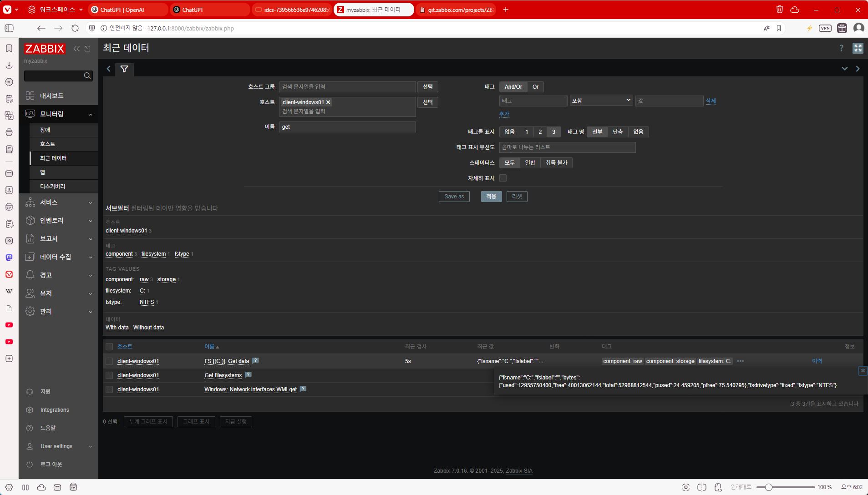The height and width of the screenshot is (495, 868).
Task: Remove client-windows01 host from filter
Action: coord(328,102)
